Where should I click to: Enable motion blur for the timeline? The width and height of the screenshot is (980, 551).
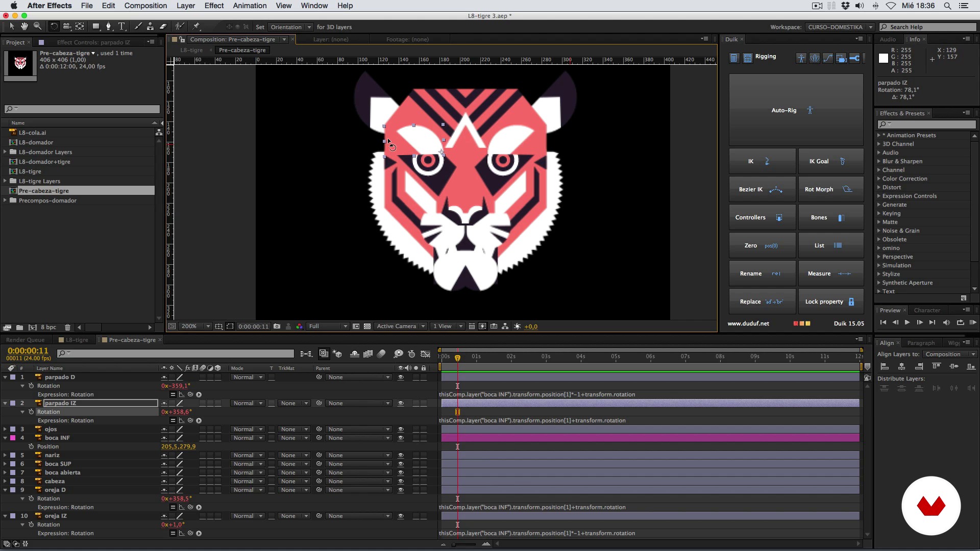[381, 354]
